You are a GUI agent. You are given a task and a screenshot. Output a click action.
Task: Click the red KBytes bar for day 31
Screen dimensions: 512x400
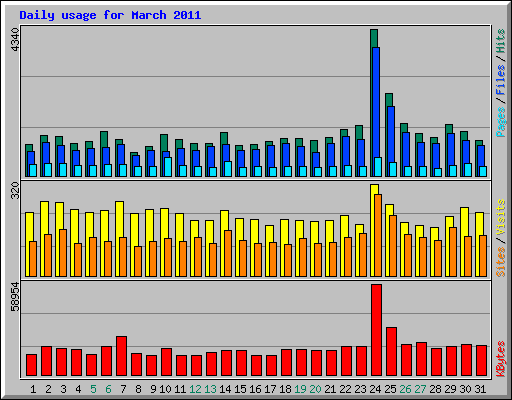point(482,361)
